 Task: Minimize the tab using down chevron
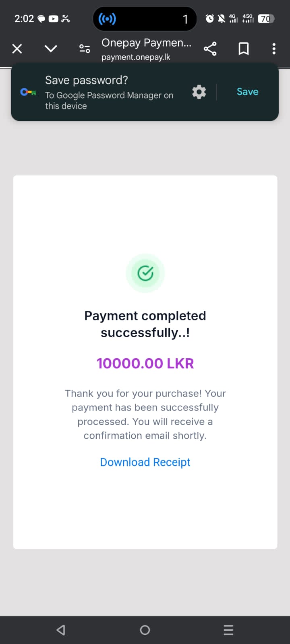51,49
